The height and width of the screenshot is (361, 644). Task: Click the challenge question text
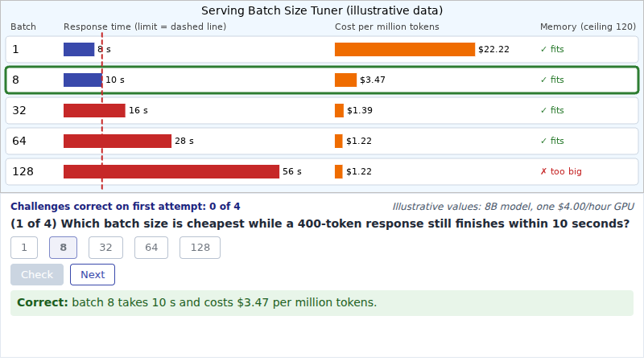click(x=320, y=224)
